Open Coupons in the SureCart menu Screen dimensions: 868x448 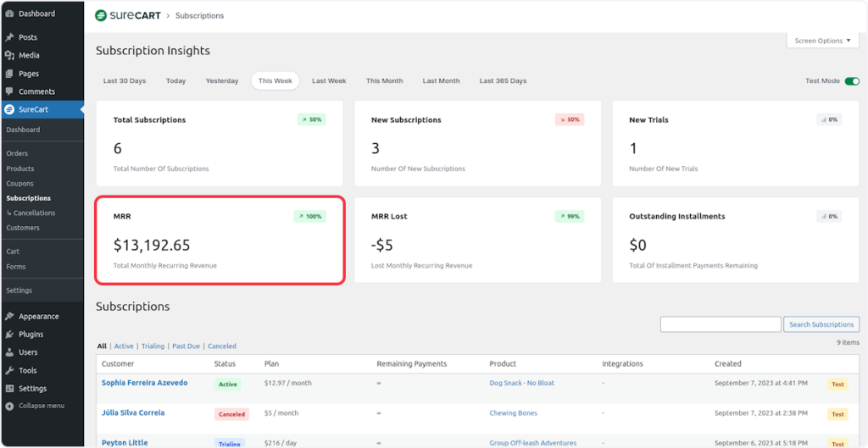coord(20,184)
